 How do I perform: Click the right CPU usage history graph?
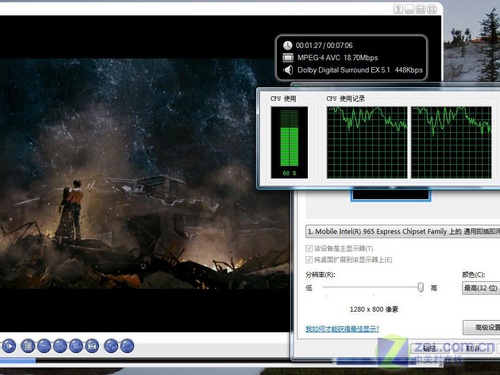coord(451,142)
